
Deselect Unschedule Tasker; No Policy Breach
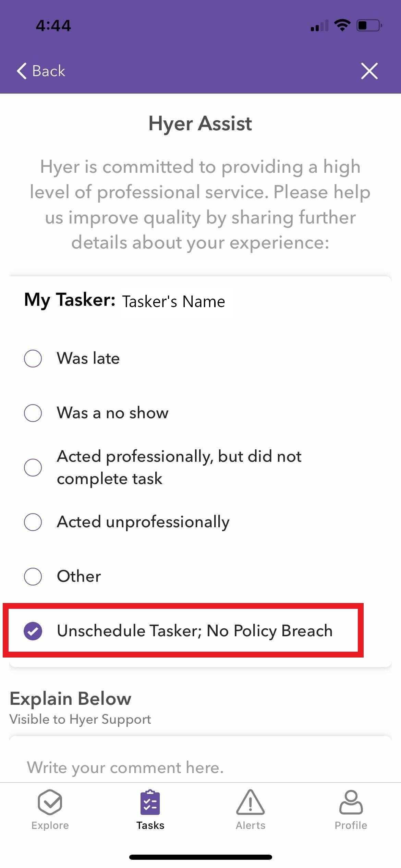(x=33, y=631)
